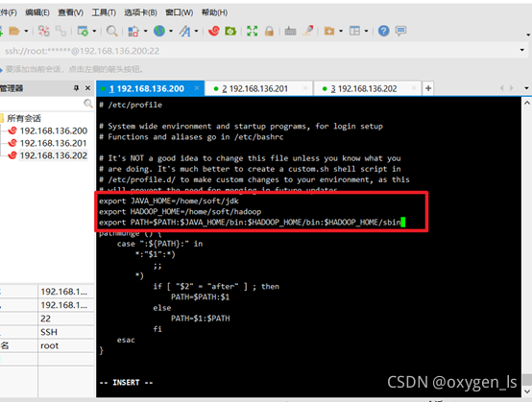Click the Find magnifier icon in the toolbar

[111, 32]
